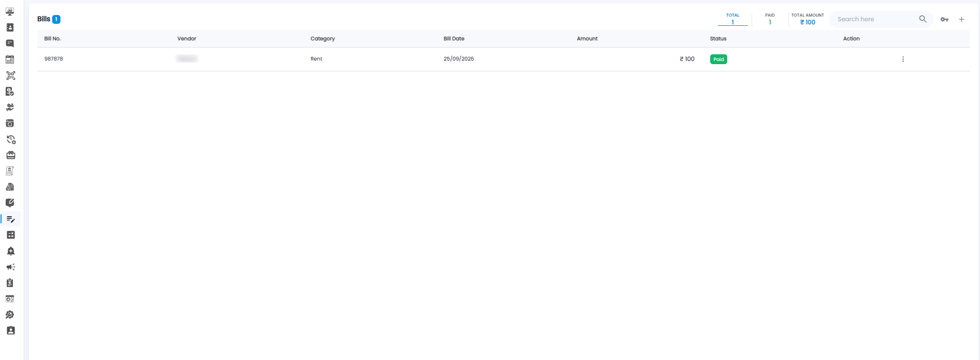Click the Amount column header
This screenshot has height=360, width=980.
click(587, 39)
